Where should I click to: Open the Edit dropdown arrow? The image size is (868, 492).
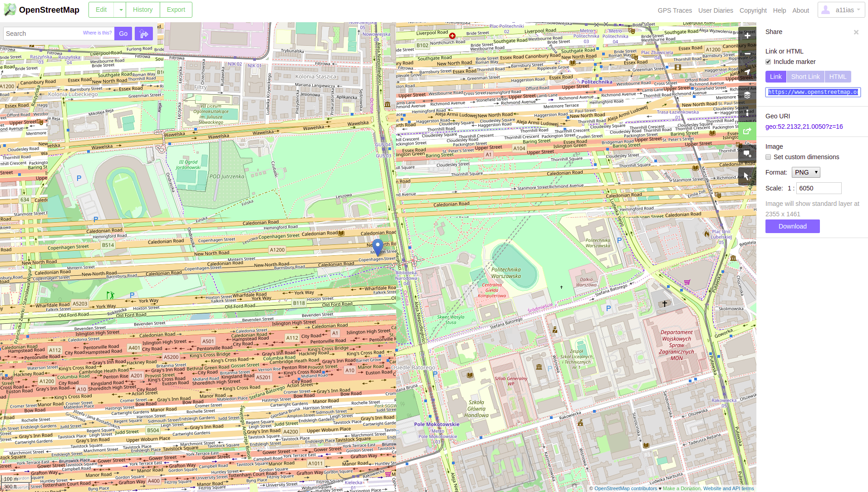coord(121,10)
